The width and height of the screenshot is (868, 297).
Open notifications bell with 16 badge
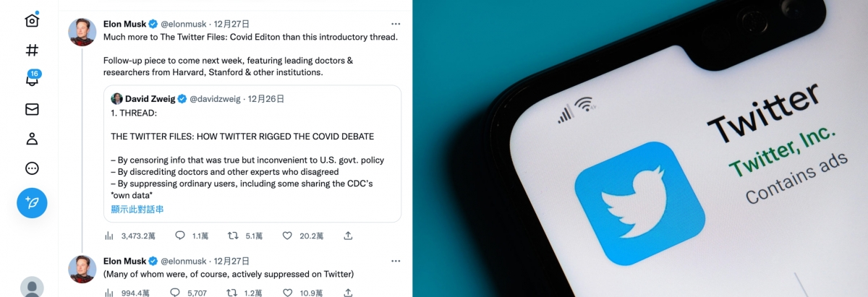tap(32, 79)
